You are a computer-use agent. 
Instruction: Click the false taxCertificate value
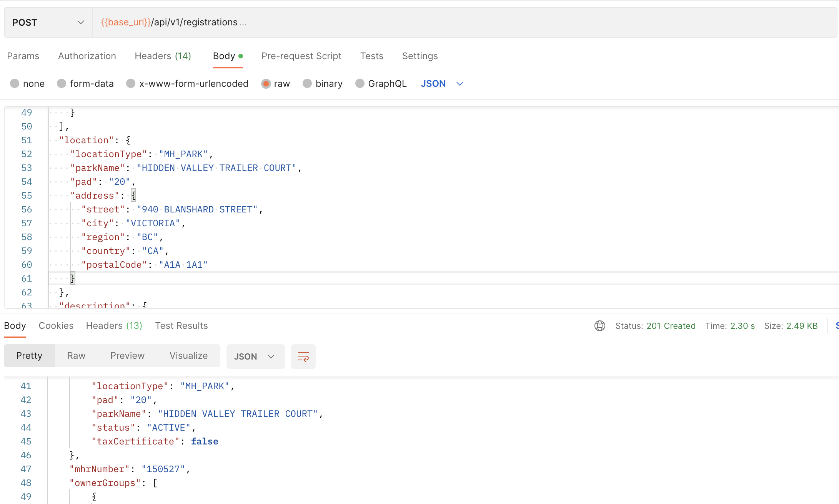point(205,441)
